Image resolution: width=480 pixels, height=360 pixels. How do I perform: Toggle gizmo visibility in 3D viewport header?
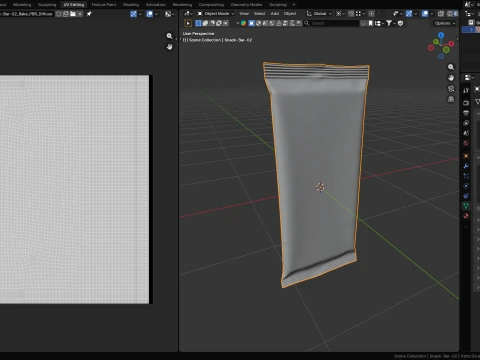pos(409,14)
